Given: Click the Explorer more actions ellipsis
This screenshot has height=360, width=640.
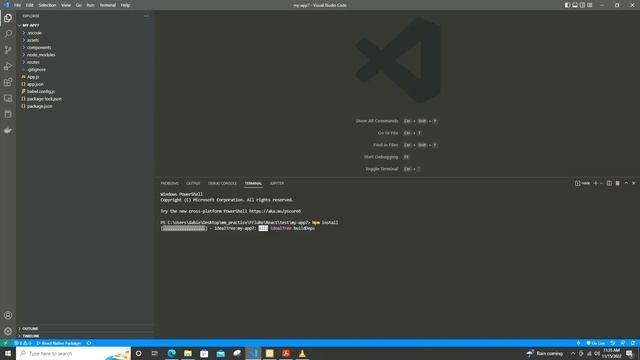Looking at the screenshot, I should [x=146, y=16].
